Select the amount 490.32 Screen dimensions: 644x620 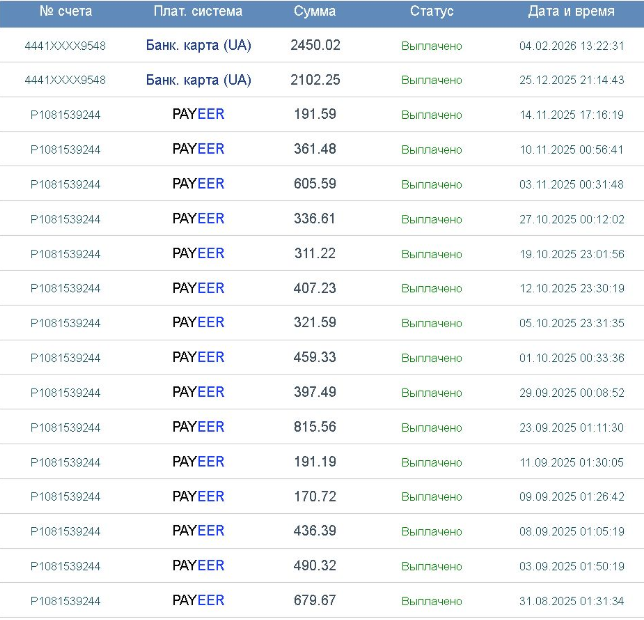point(315,566)
